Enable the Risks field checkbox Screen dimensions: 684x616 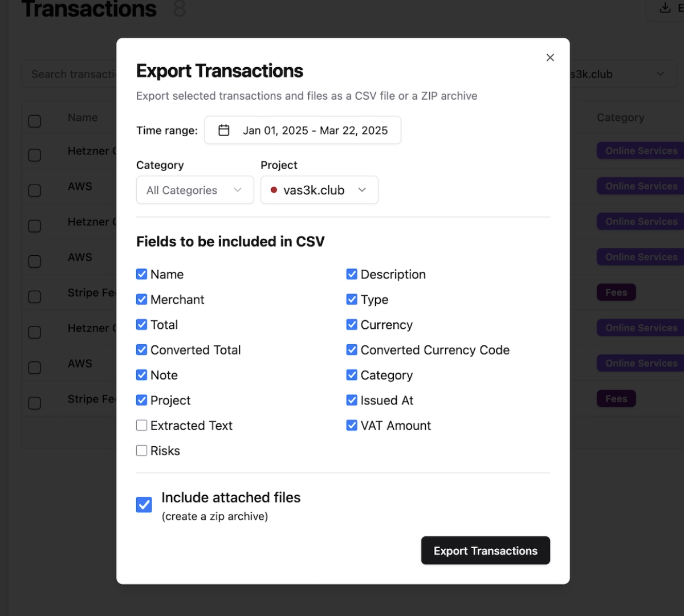pyautogui.click(x=141, y=450)
